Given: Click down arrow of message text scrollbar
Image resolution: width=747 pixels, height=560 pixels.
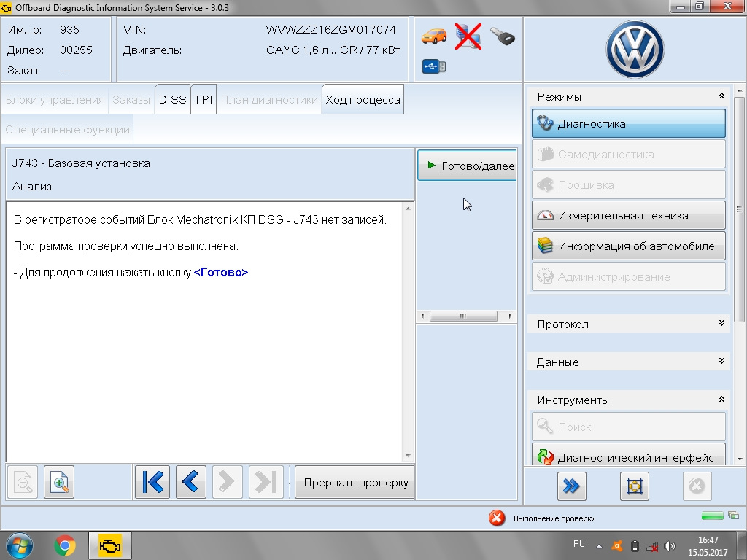Looking at the screenshot, I should pos(408,456).
